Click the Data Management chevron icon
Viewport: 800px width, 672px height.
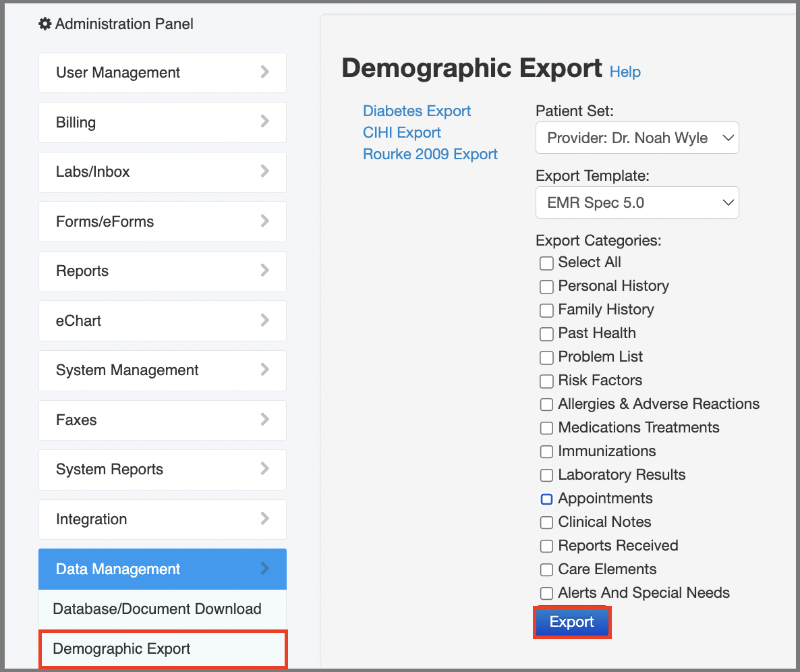266,569
